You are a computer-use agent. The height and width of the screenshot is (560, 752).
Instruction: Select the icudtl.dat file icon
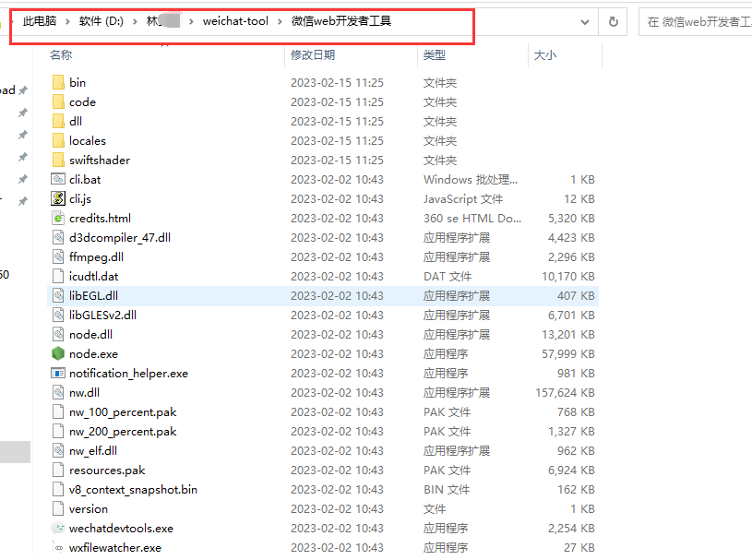58,276
